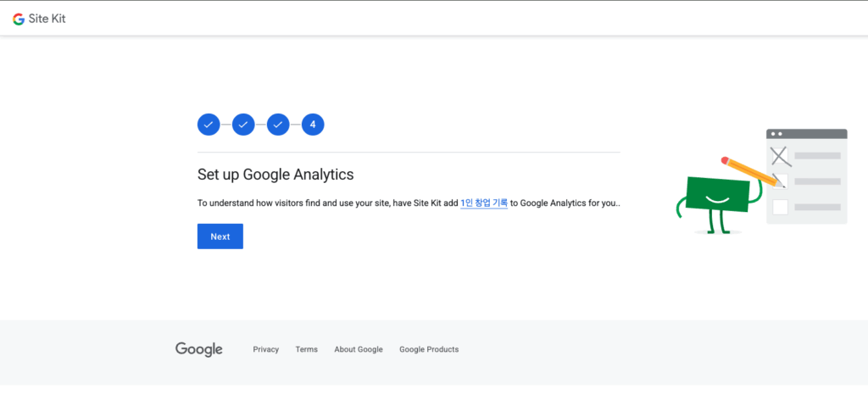Viewport: 868px width, 406px height.
Task: Open the Privacy footer link
Action: pyautogui.click(x=265, y=349)
